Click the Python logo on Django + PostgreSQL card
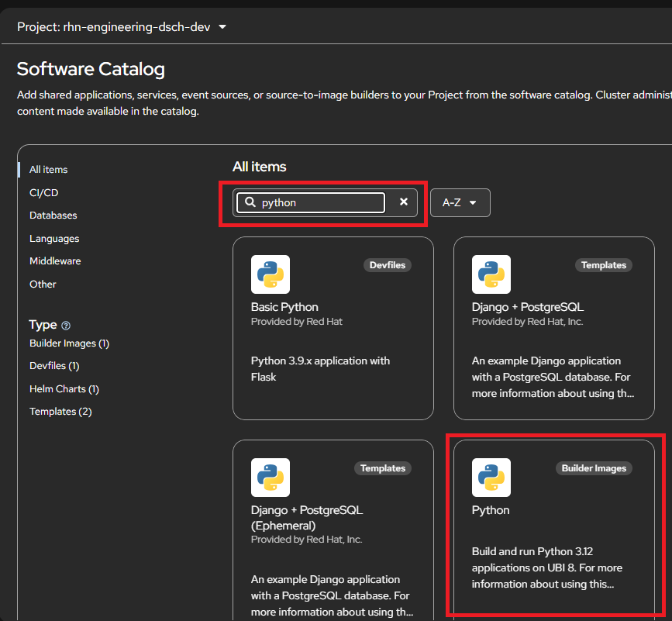Screen dimensions: 672x621 (491, 274)
